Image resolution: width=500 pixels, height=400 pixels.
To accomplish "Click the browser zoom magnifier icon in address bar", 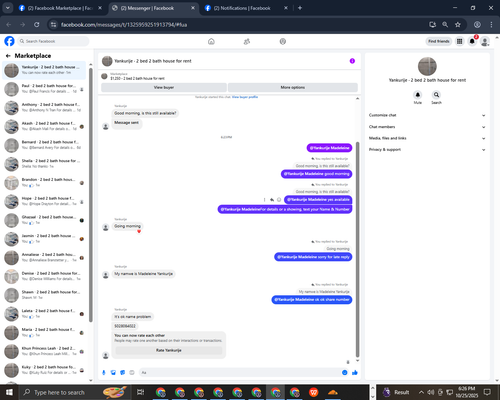I will [x=445, y=24].
